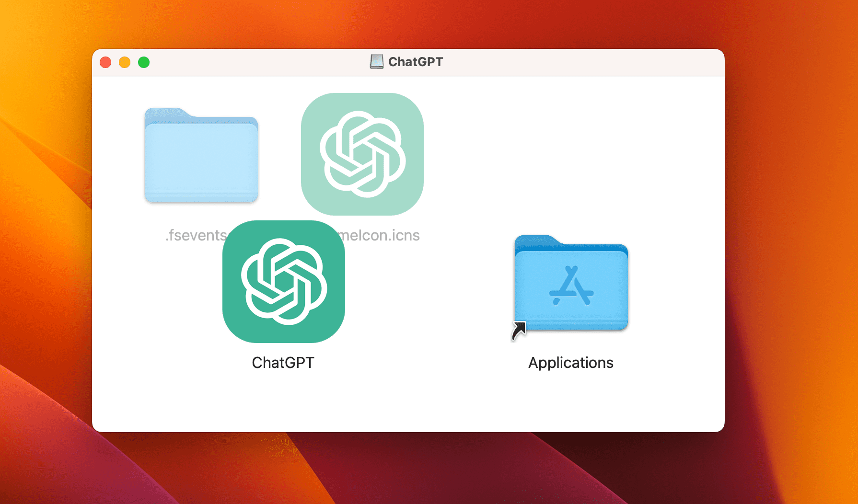
Task: Minimize the window with the yellow button
Action: click(x=125, y=62)
